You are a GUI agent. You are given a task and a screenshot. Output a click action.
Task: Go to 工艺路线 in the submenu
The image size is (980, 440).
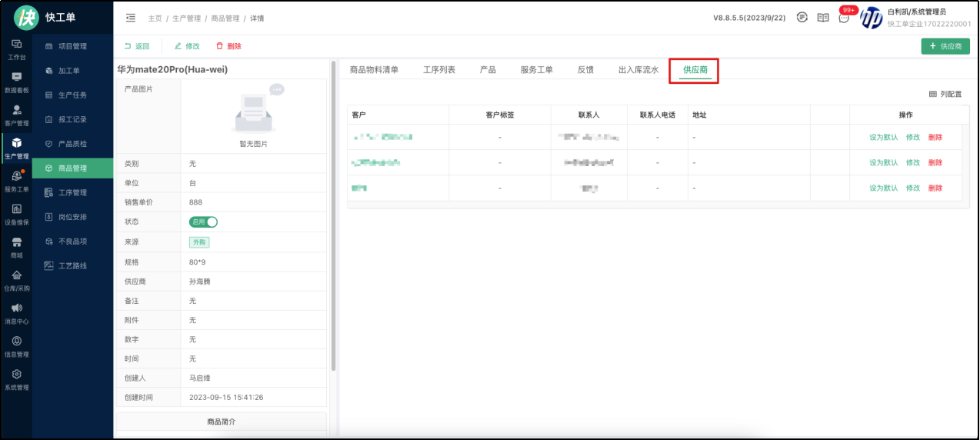click(73, 266)
